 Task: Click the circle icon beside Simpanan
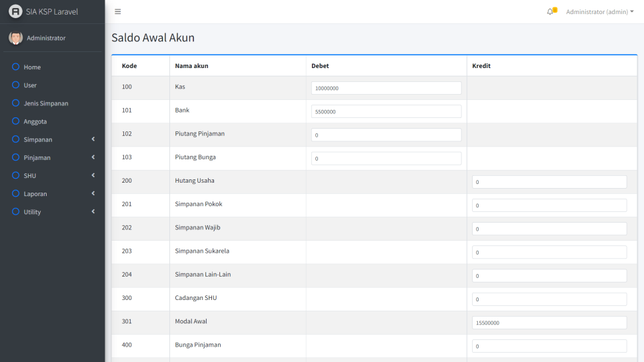15,139
